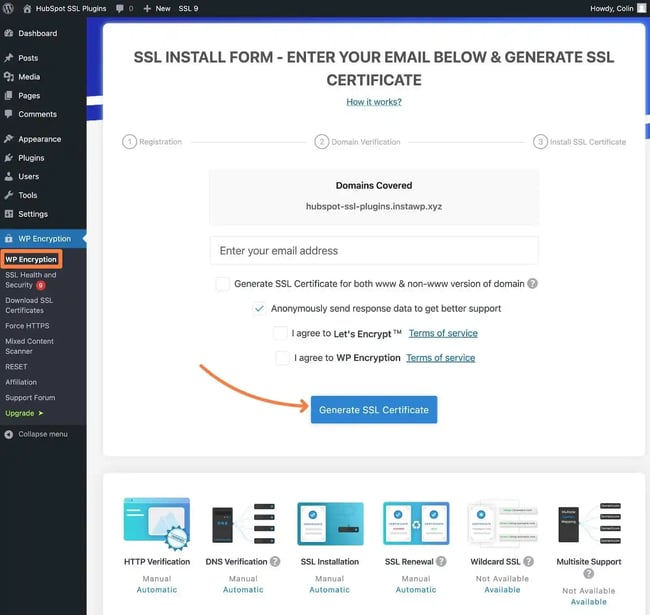
Task: Click step 2 Domain Verification progress marker
Action: click(x=322, y=142)
